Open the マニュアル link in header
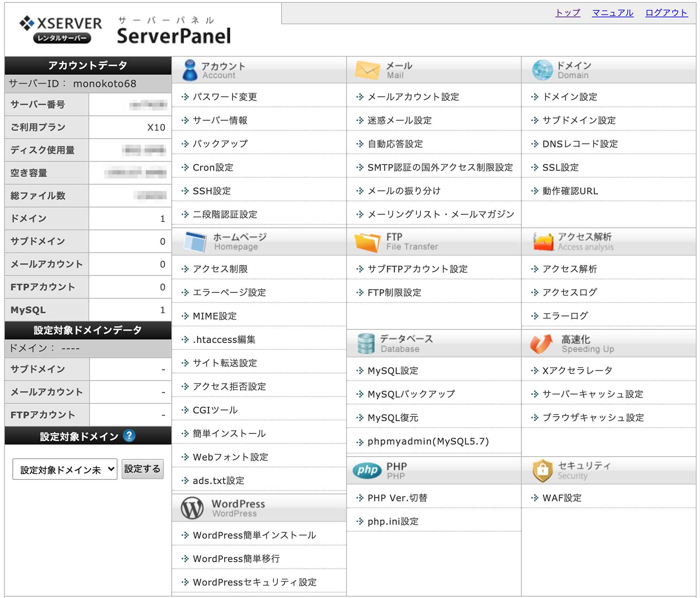Image resolution: width=700 pixels, height=598 pixels. coord(612,13)
